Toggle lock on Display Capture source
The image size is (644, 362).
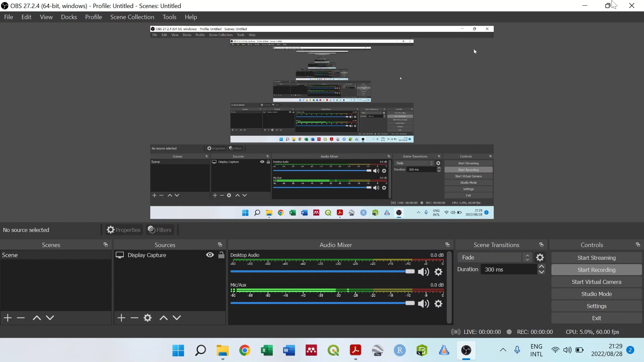point(221,255)
